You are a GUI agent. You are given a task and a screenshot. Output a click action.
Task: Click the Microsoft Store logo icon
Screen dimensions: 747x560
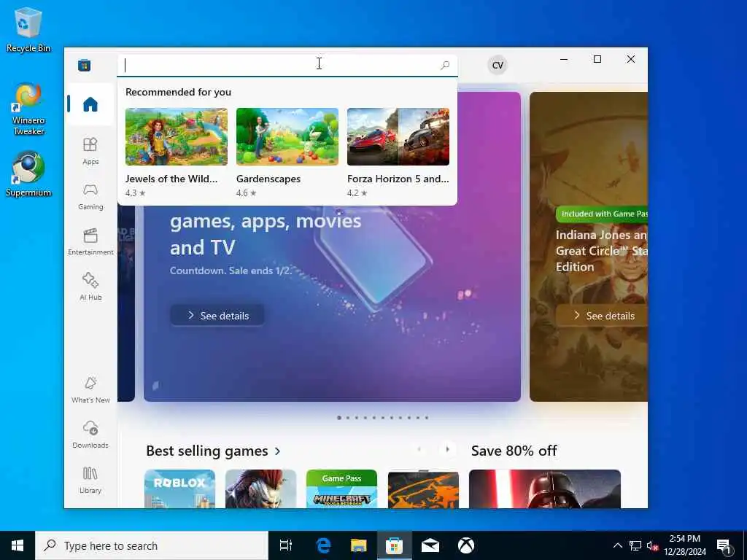tap(85, 65)
